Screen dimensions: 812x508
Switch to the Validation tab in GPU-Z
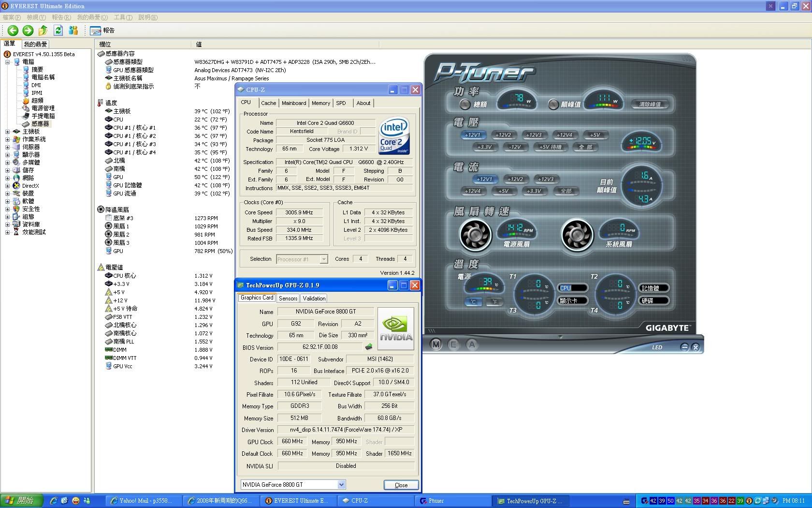coord(314,299)
